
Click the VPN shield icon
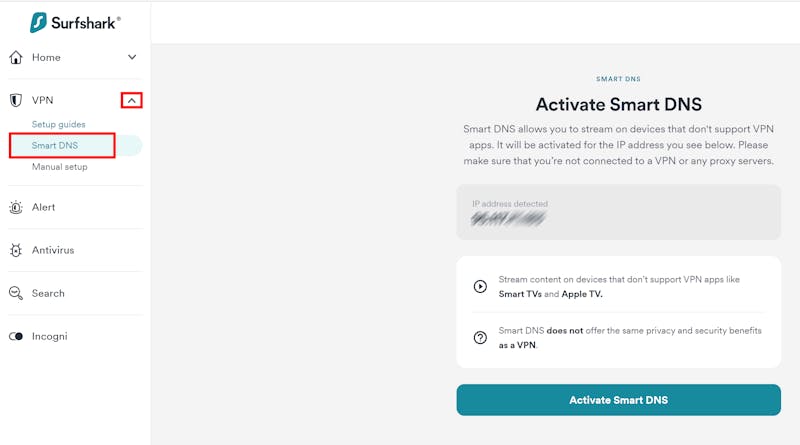[16, 100]
